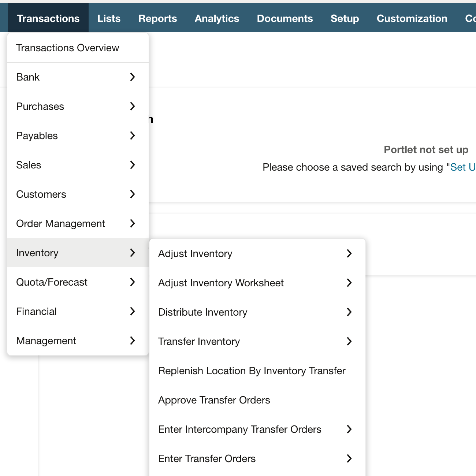Screen dimensions: 476x476
Task: Click the Inventory submenu chevron
Action: click(x=133, y=253)
